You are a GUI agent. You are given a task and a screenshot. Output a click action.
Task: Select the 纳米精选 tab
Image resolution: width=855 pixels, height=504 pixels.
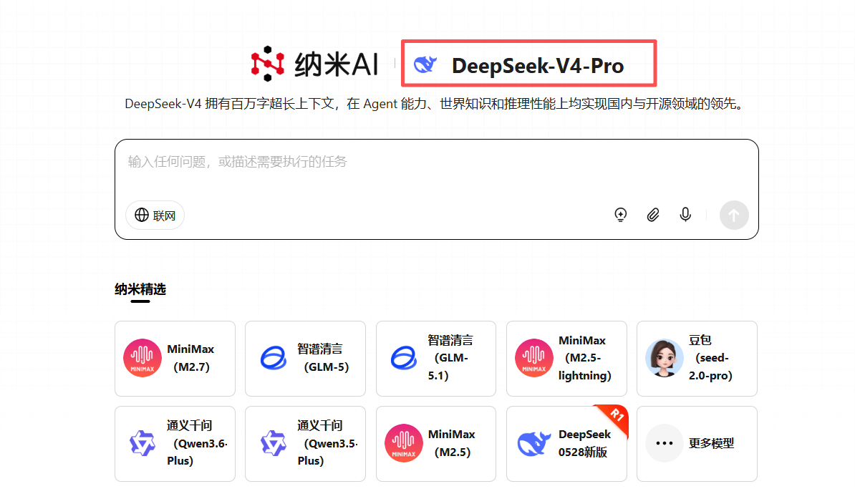[x=140, y=289]
